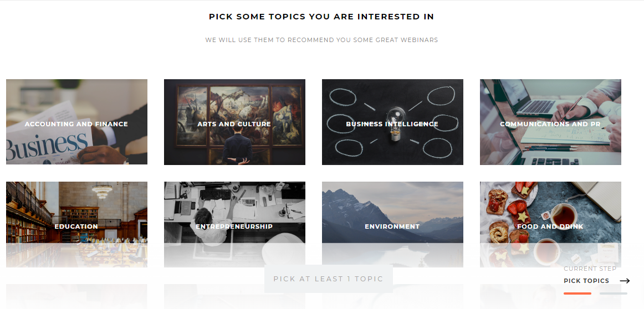Select the Accounting and Finance topic card

pos(76,122)
